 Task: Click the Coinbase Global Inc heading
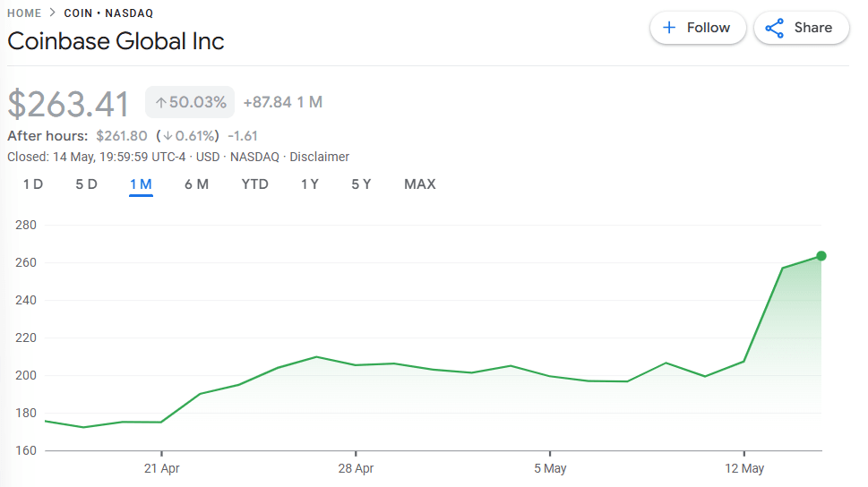tap(116, 41)
